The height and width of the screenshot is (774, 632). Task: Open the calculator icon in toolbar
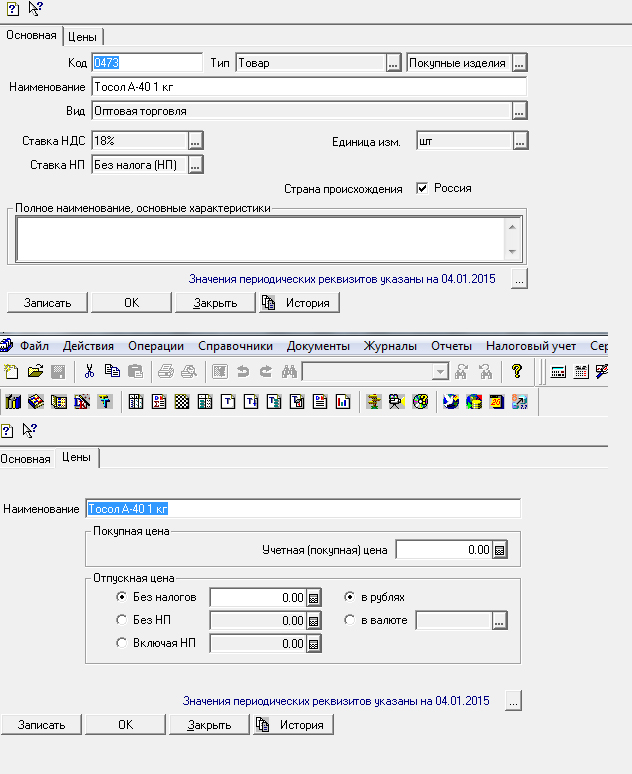tap(559, 372)
